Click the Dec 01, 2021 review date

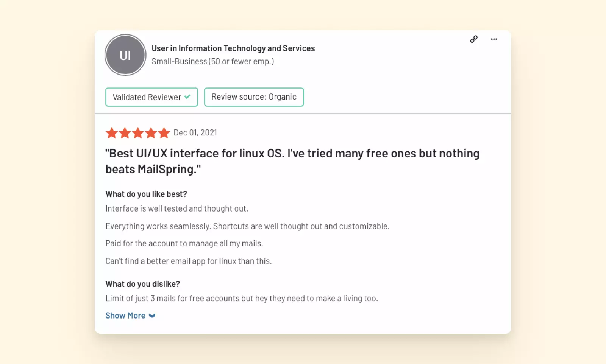[195, 133]
